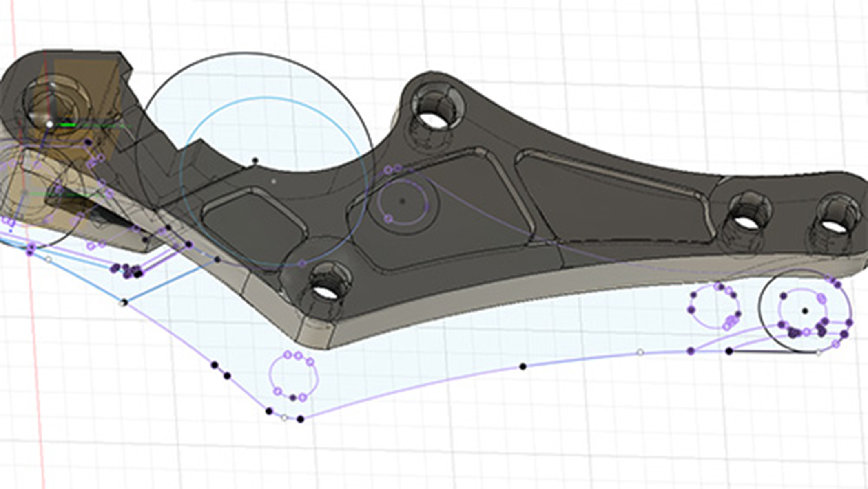Select the long triangular pocket on the bracket's right arm
This screenshot has height=489, width=868.
[x=616, y=196]
